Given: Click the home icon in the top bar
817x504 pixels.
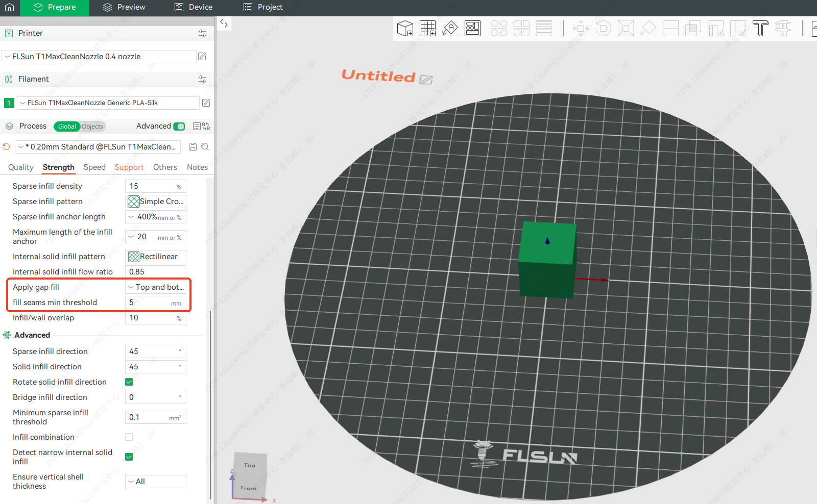Looking at the screenshot, I should click(x=9, y=7).
